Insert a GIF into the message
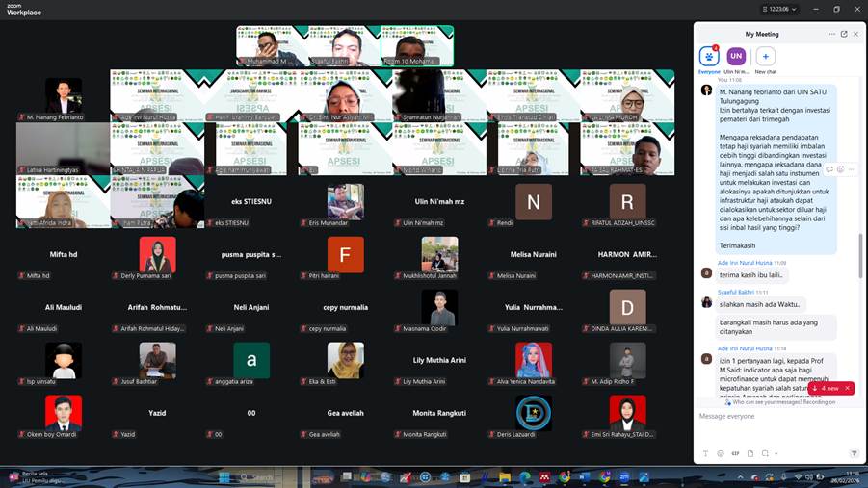The width and height of the screenshot is (868, 488). point(735,453)
